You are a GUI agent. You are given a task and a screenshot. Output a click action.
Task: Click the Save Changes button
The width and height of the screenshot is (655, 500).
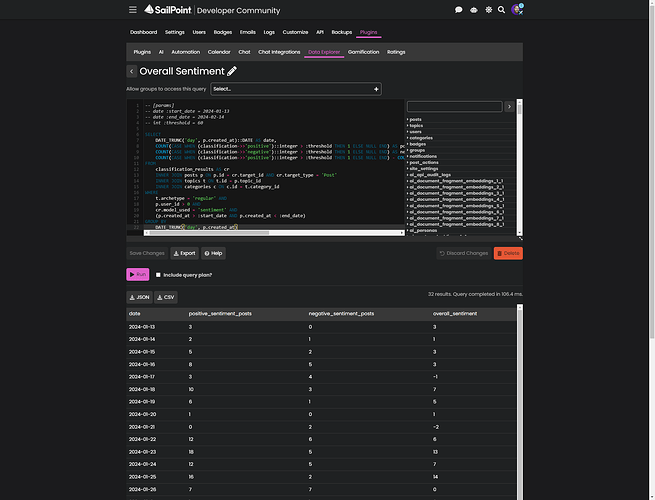[x=147, y=253]
